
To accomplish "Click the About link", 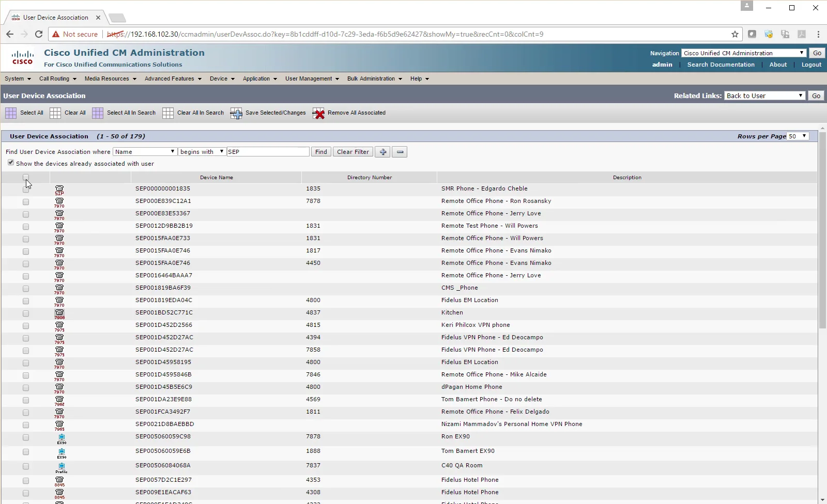I will tap(778, 65).
